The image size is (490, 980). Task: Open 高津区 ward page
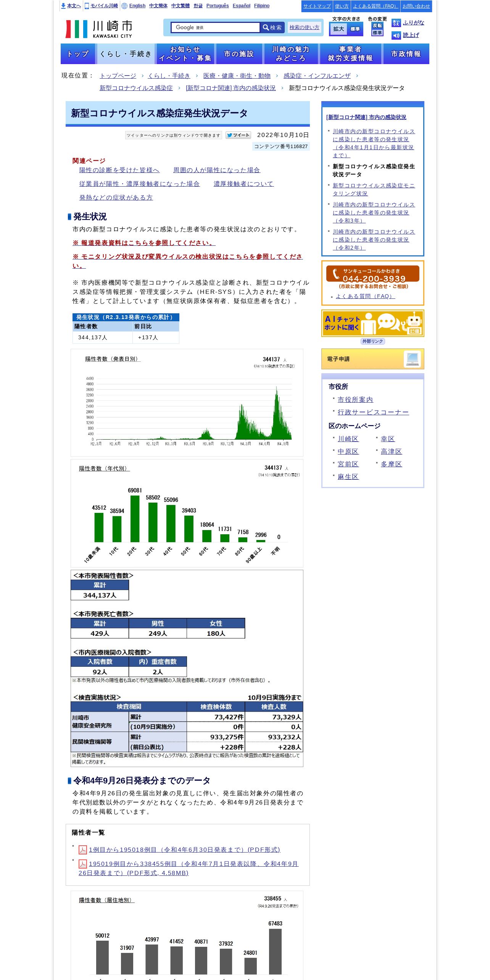391,451
